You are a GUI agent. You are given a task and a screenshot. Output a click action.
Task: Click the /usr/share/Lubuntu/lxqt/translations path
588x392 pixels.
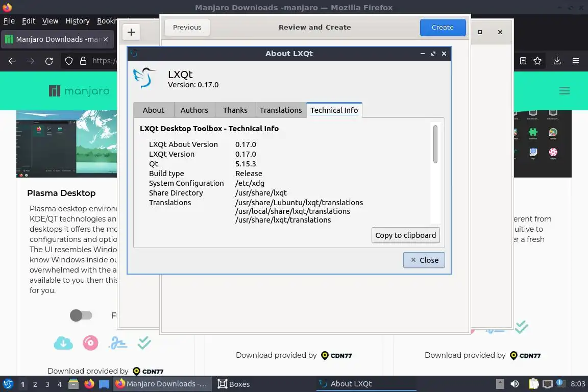[299, 203]
